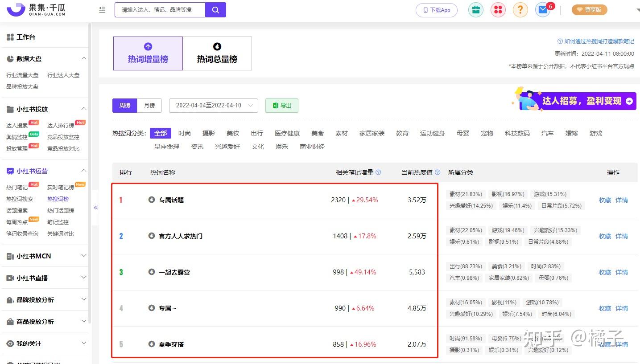Open the green briefcase icon
The height and width of the screenshot is (364, 640).
pos(476,10)
